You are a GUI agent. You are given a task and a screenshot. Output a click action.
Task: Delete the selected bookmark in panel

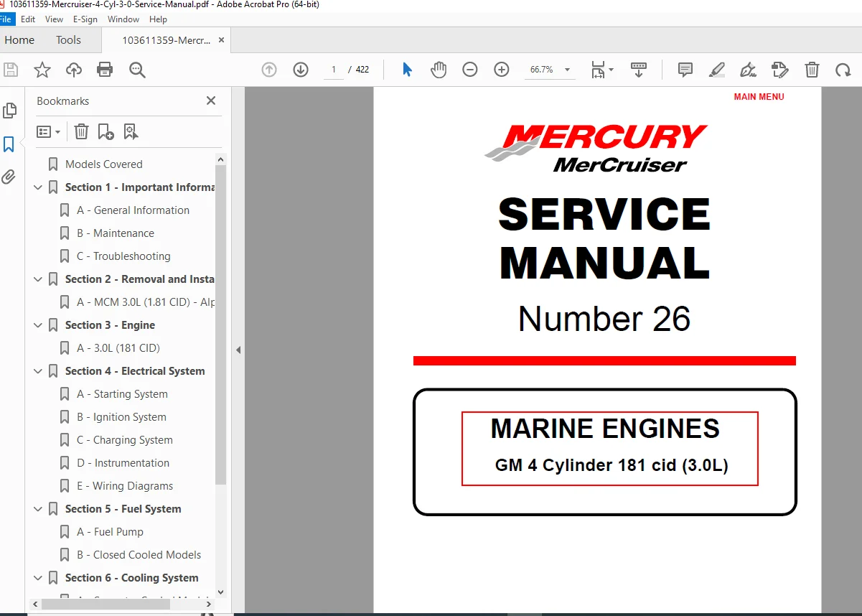pos(82,131)
